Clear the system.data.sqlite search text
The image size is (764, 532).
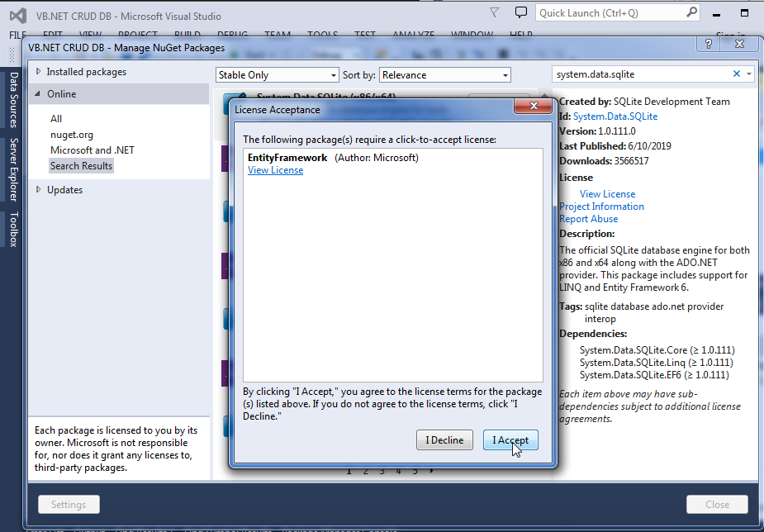736,74
